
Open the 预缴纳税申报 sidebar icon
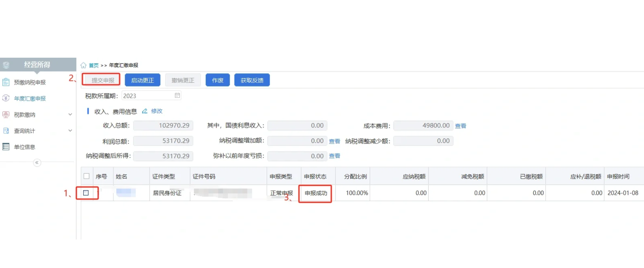[x=6, y=82]
